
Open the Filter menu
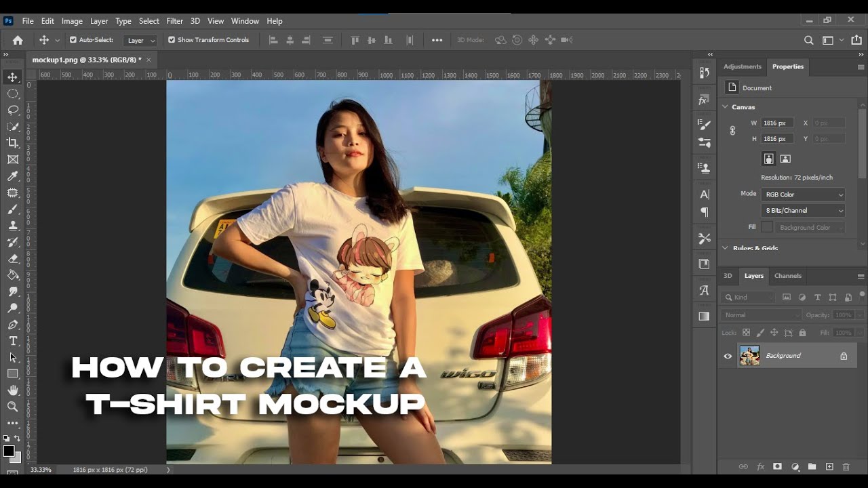[175, 21]
